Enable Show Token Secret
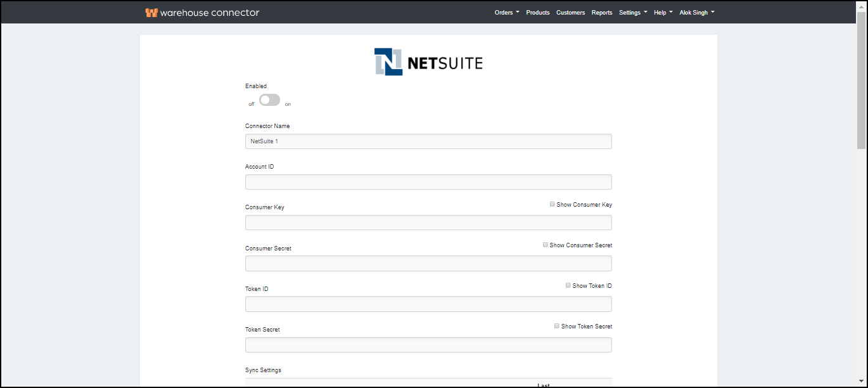The image size is (868, 388). pyautogui.click(x=556, y=326)
